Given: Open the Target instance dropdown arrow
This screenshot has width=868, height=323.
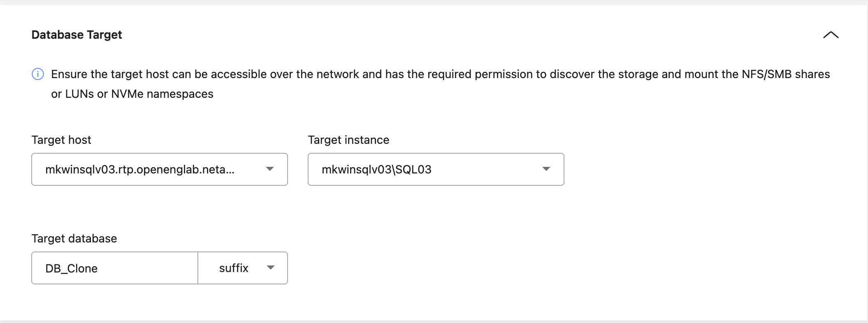Looking at the screenshot, I should pos(546,169).
